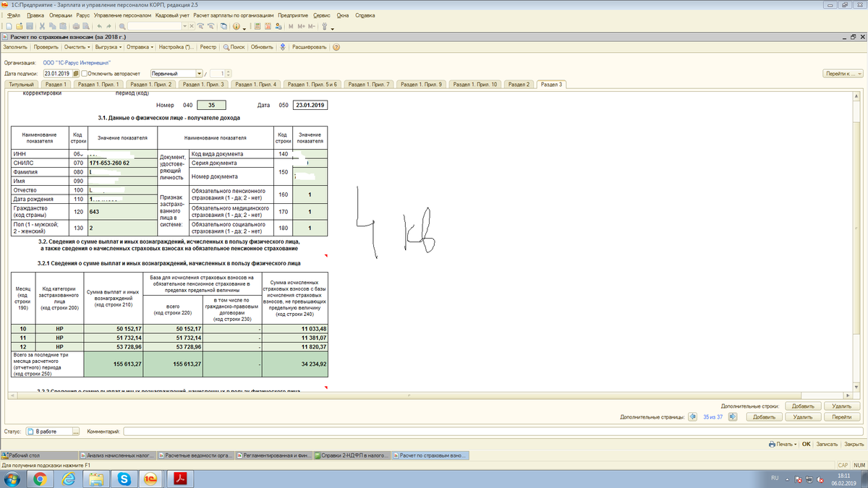Switch to Расчетные ведомости орг... window tab
This screenshot has height=488, width=868.
click(195, 455)
